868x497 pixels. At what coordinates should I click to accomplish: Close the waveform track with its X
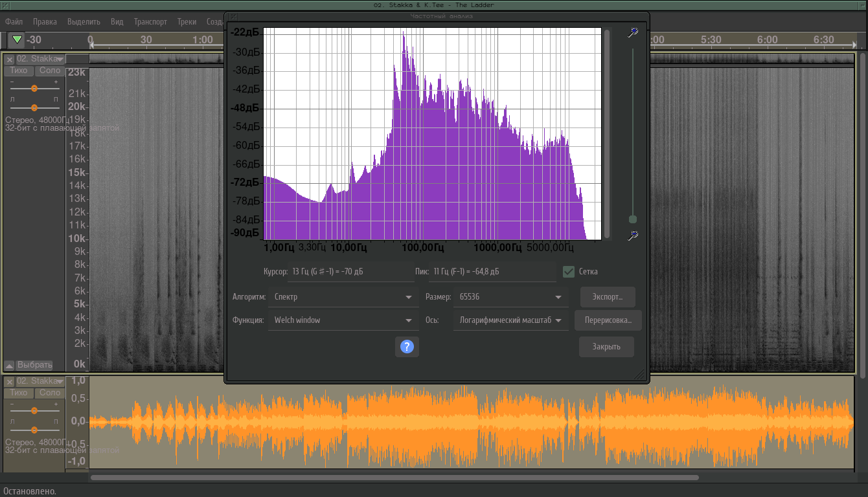10,381
